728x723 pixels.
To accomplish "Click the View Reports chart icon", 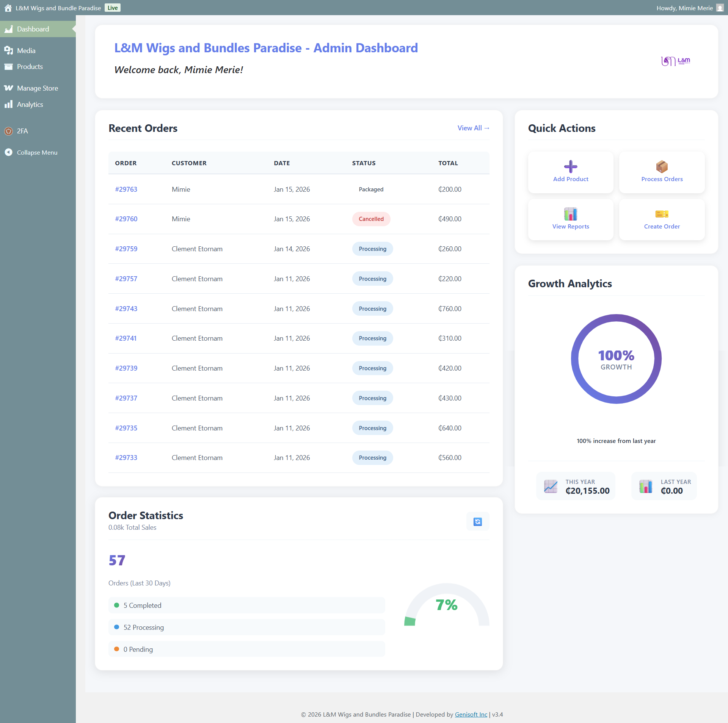I will click(x=570, y=214).
